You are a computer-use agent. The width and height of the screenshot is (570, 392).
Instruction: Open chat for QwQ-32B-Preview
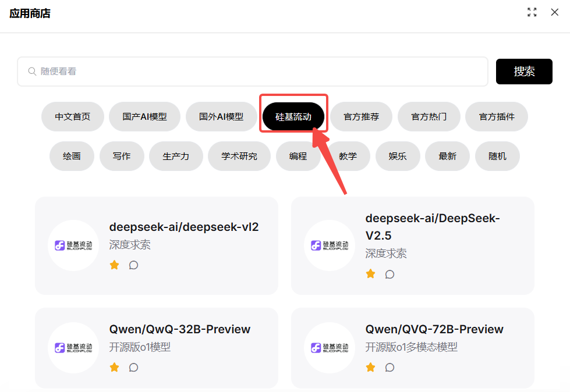133,368
